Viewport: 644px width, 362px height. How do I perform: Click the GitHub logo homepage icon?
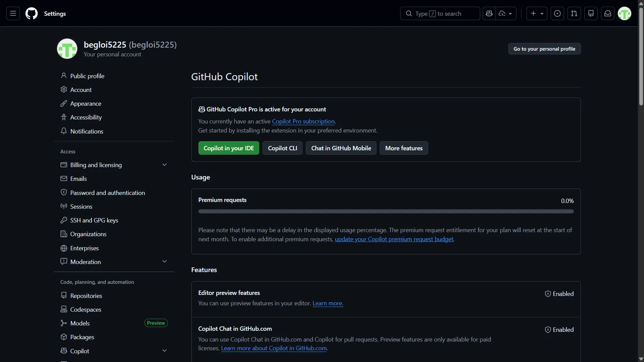click(x=32, y=13)
